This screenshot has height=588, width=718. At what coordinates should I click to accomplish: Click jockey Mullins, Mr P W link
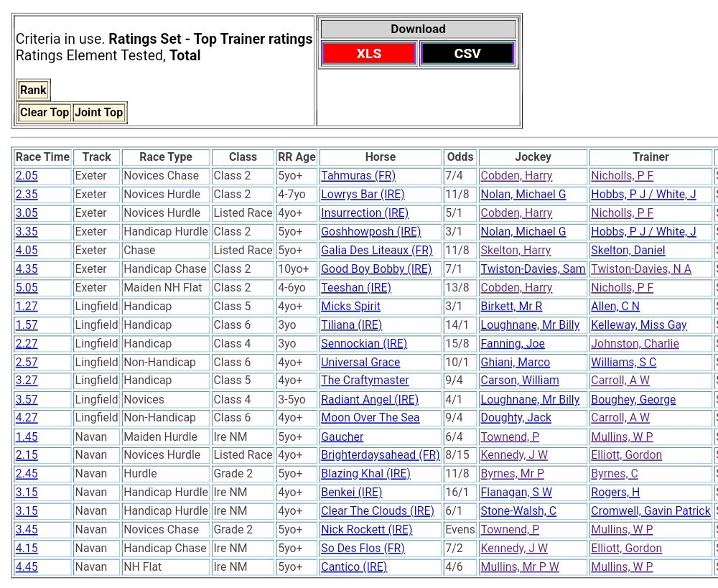[519, 567]
